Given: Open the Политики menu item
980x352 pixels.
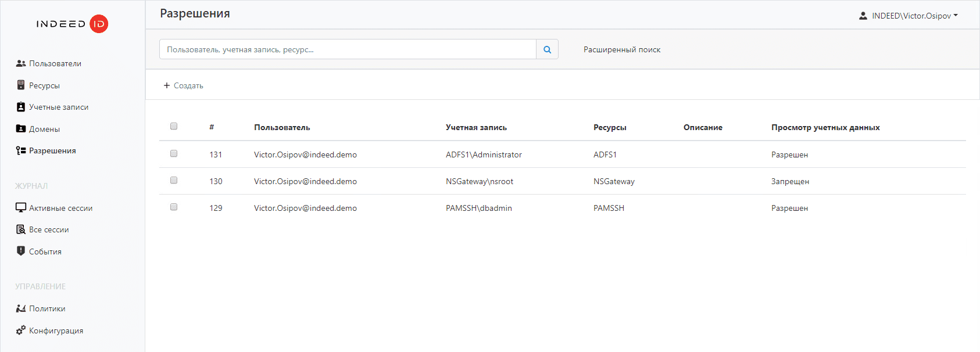Looking at the screenshot, I should [47, 308].
